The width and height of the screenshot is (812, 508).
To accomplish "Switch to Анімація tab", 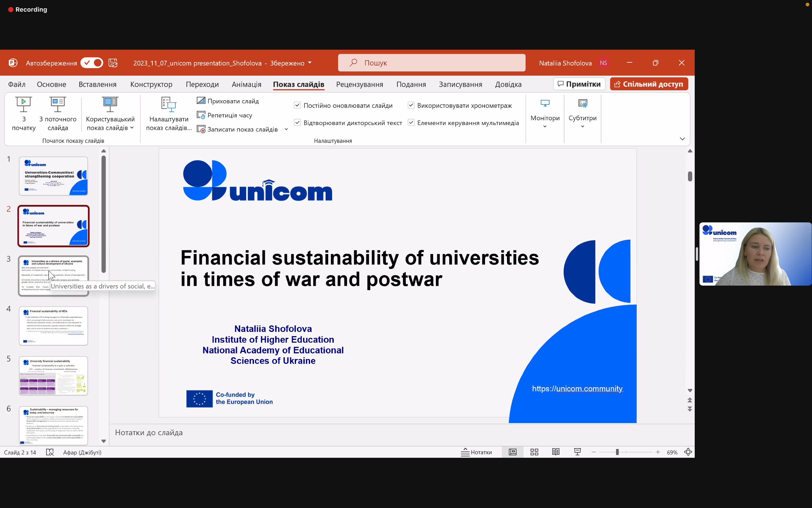I will pyautogui.click(x=247, y=84).
